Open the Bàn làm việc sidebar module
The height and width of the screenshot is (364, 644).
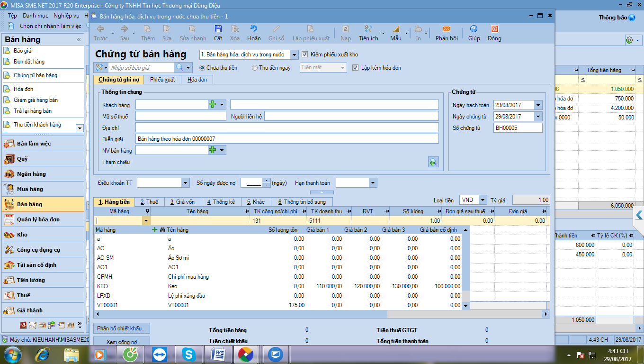click(x=43, y=144)
